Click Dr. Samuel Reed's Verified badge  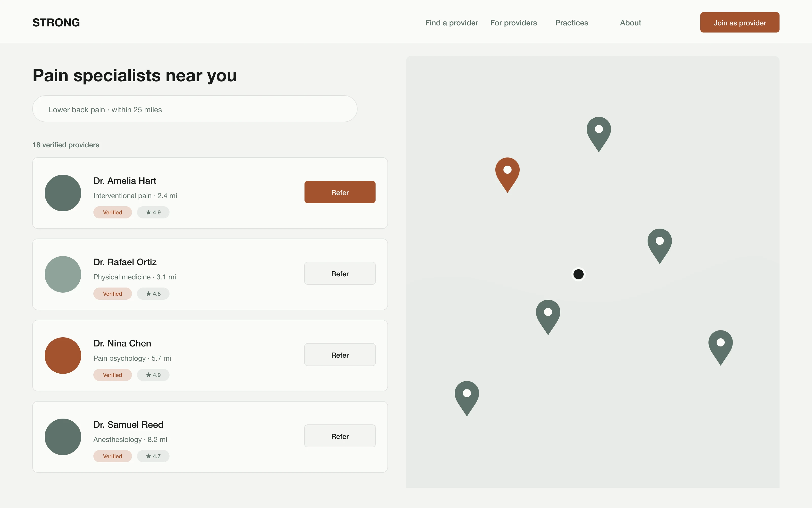112,456
